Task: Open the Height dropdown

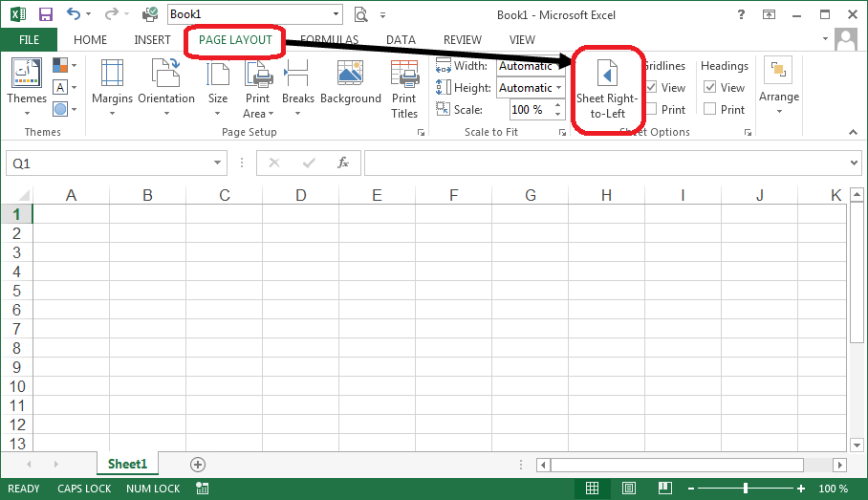Action: 559,88
